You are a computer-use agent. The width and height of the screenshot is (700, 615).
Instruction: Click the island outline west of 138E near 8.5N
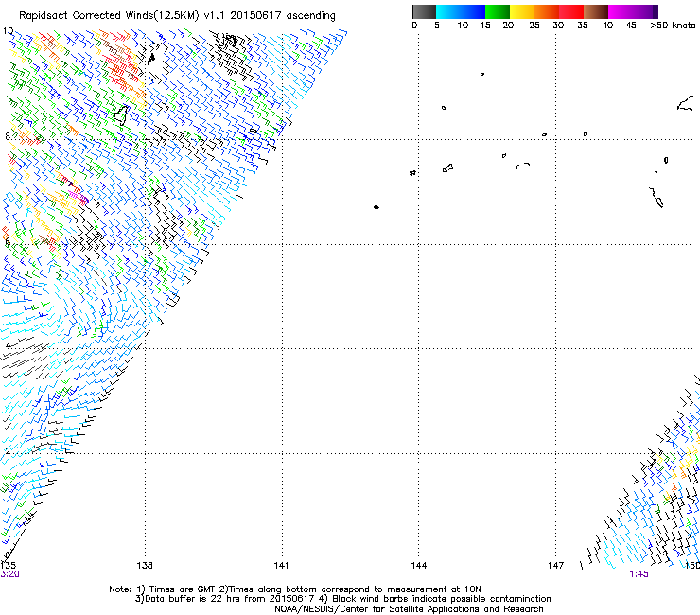coord(121,114)
